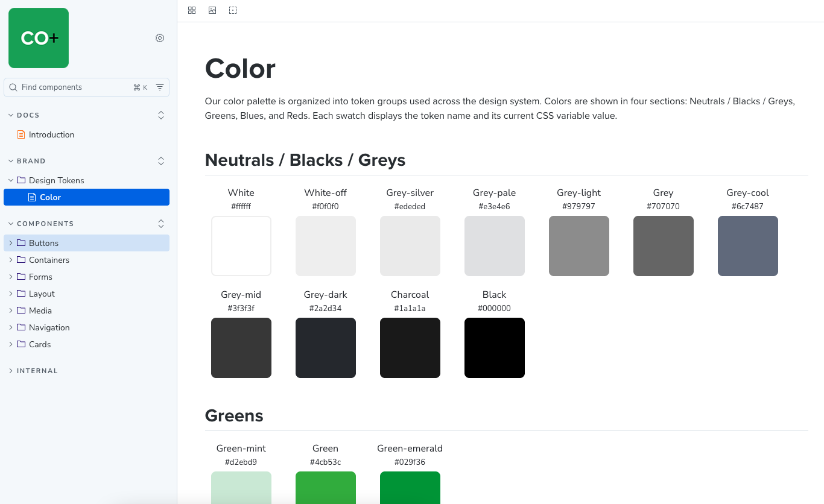Expand the Navigation folder chevron
This screenshot has height=504, width=824.
(x=11, y=327)
